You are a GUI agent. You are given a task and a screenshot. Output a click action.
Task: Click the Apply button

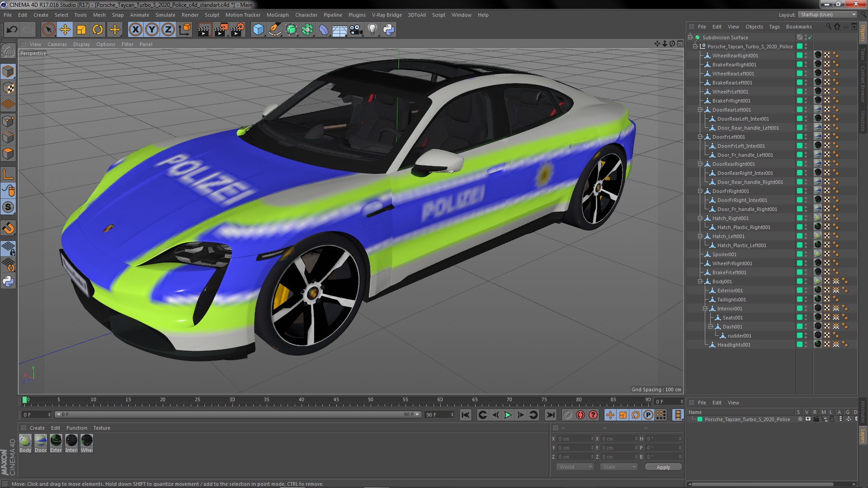[x=663, y=467]
